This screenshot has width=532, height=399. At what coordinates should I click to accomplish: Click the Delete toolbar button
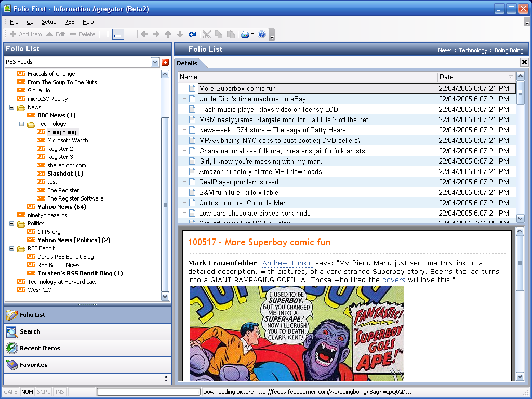83,34
